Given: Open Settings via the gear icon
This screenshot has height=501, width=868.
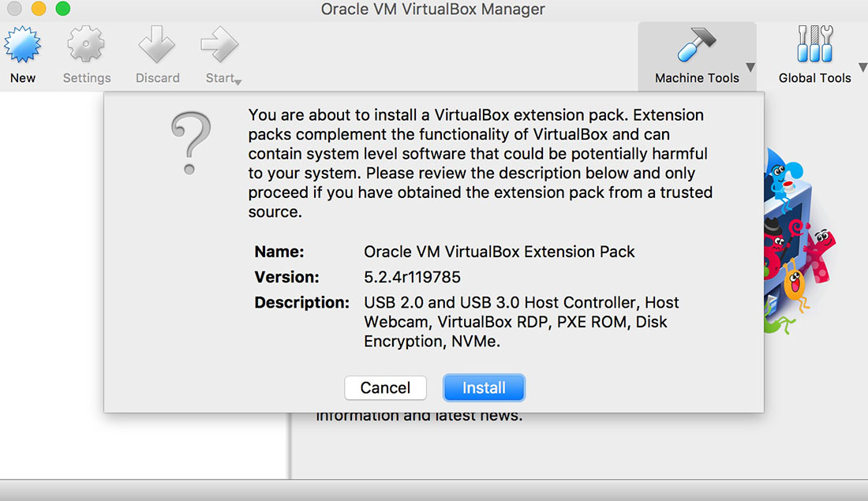Looking at the screenshot, I should tap(86, 44).
